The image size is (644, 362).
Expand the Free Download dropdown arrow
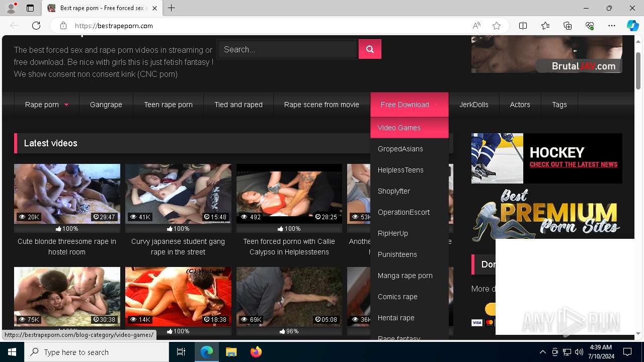click(x=436, y=105)
